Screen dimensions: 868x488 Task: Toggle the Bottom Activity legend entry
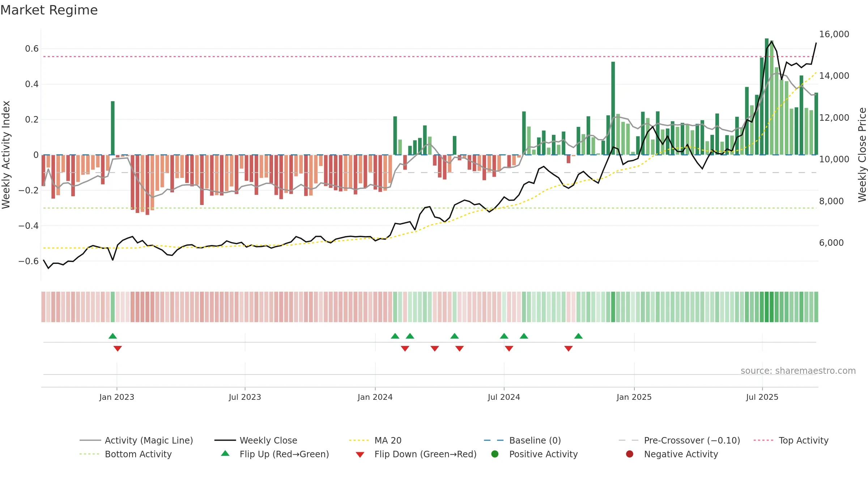point(125,454)
